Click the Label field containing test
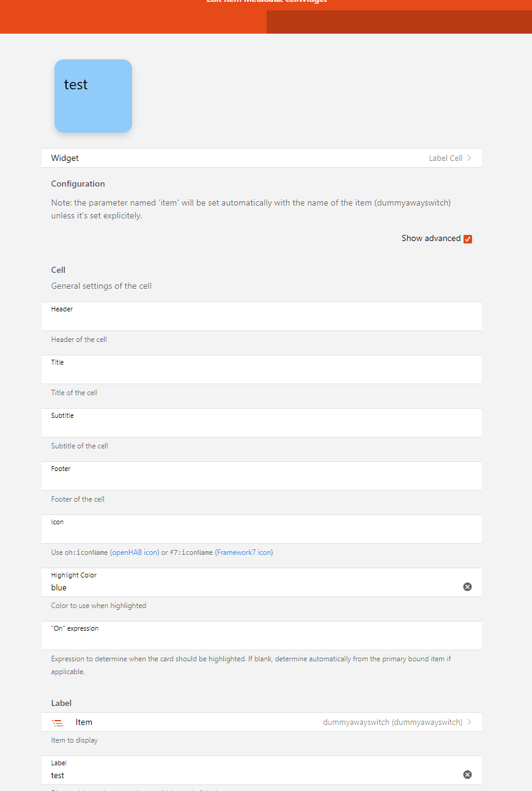The height and width of the screenshot is (791, 532). [251, 775]
